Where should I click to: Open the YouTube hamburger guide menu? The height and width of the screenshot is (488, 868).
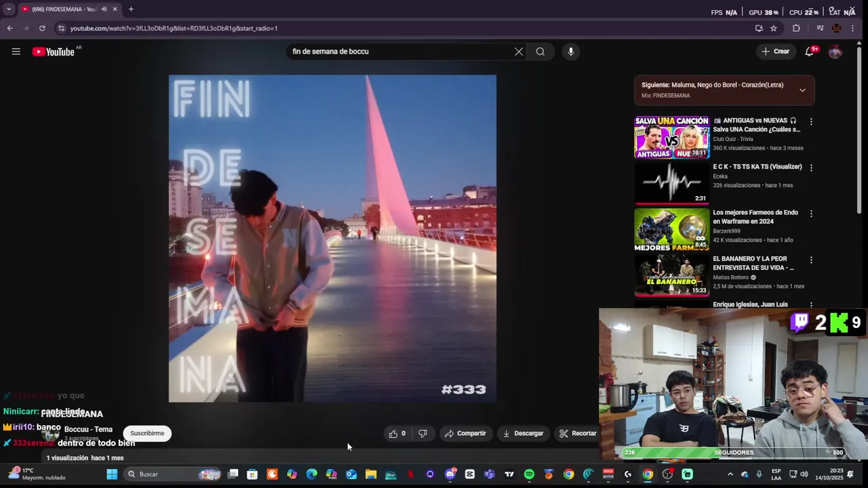(16, 52)
